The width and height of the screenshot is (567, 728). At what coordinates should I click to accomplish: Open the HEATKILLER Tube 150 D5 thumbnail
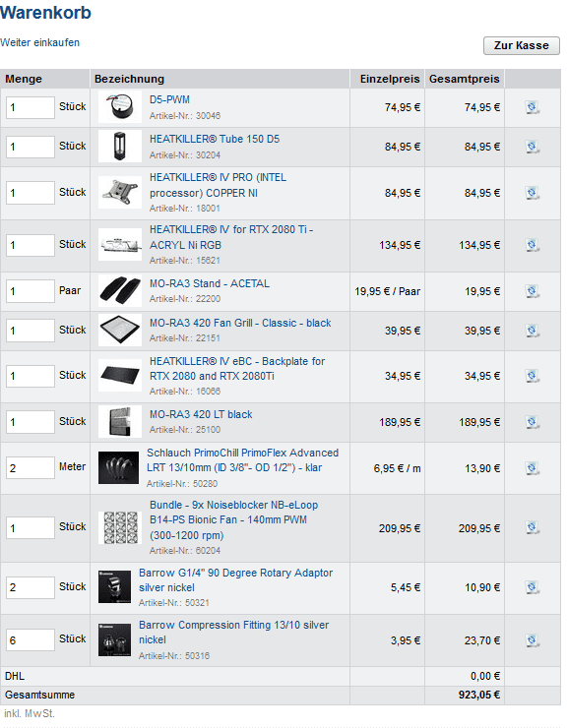click(120, 147)
